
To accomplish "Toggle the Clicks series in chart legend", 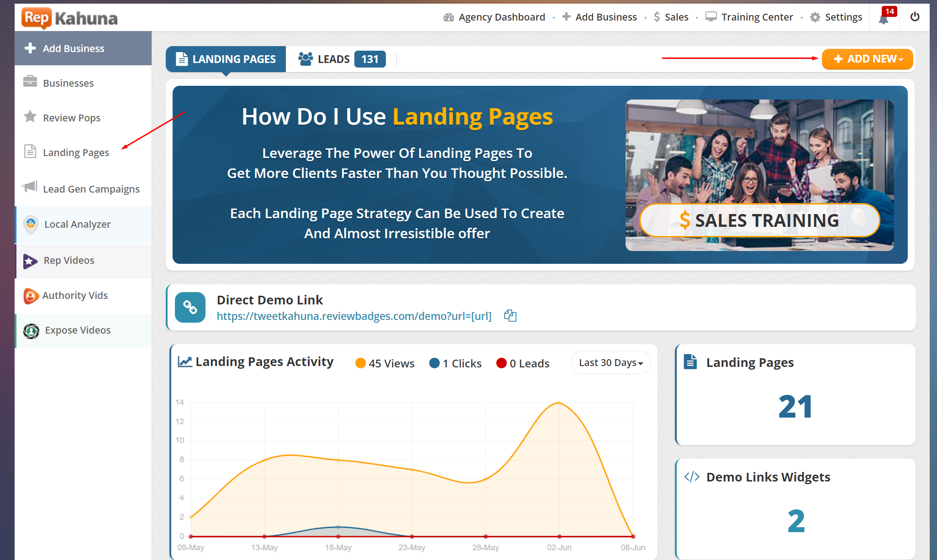I will [456, 363].
